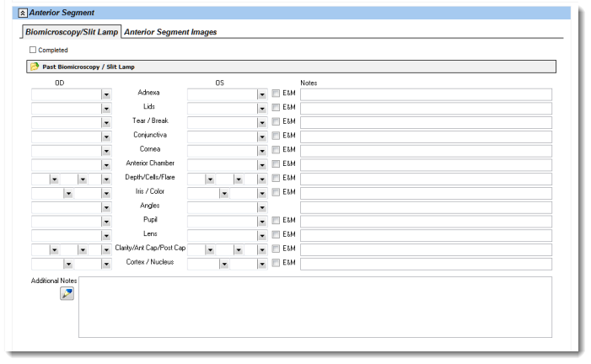Check E&M box for Adnexa
This screenshot has width=591, height=364.
(276, 93)
